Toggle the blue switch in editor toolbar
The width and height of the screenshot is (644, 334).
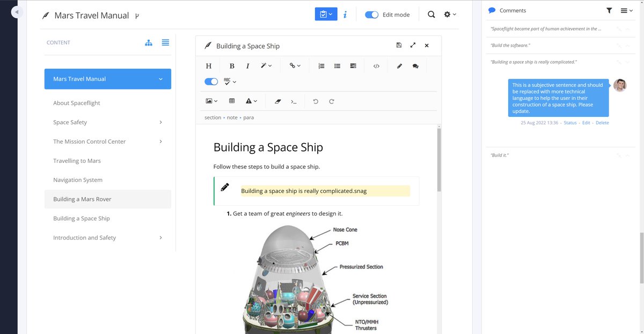pyautogui.click(x=211, y=81)
